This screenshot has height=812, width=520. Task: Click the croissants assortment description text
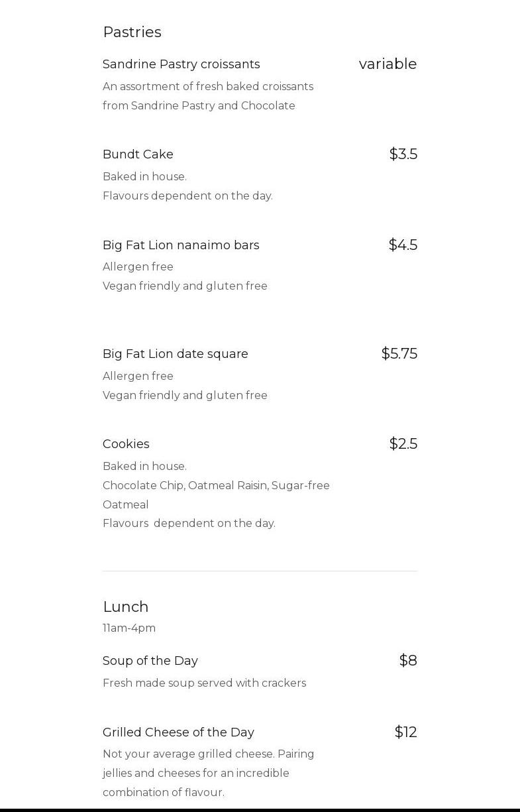207,96
